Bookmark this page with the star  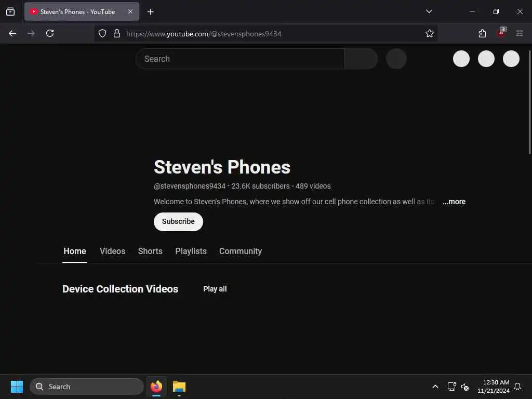coord(430,33)
